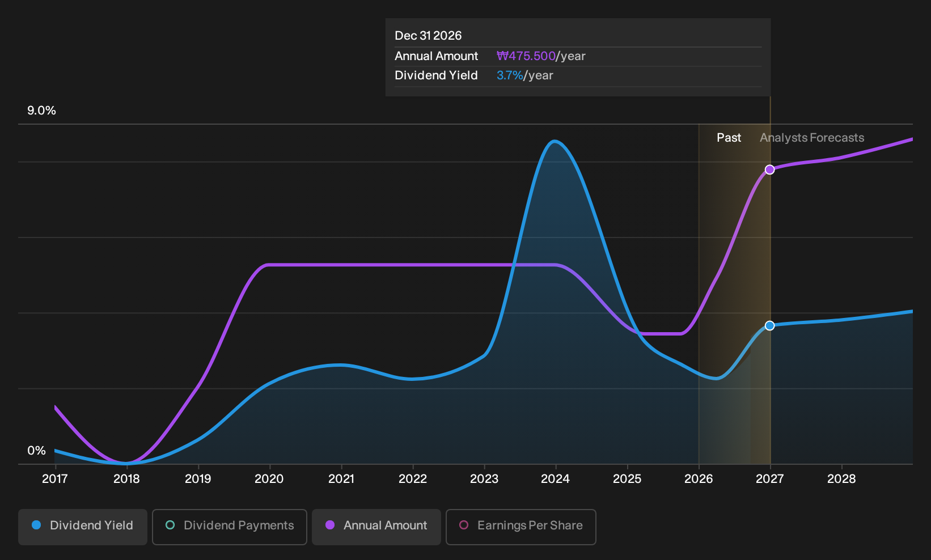Screen dimensions: 931x560
Task: Click the 3.7%/year dividend yield value
Action: (x=525, y=75)
